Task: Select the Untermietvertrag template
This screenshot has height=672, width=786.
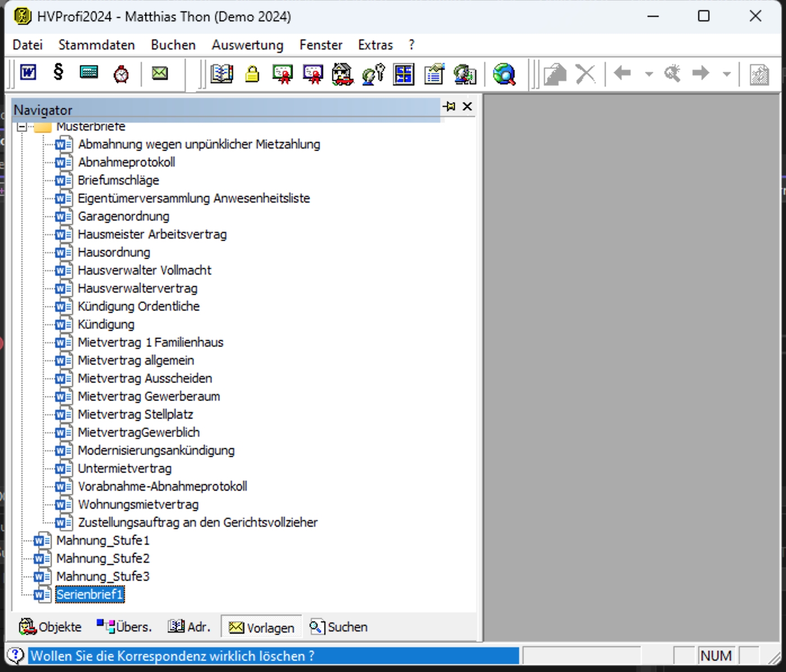Action: pos(125,469)
